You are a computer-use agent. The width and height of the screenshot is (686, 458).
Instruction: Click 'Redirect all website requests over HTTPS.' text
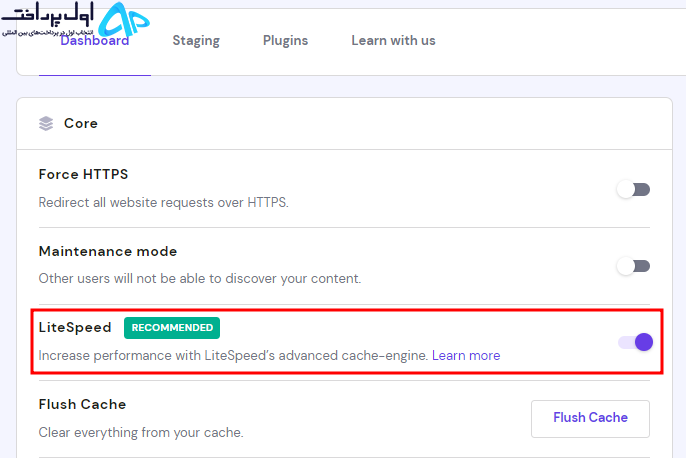tap(164, 203)
